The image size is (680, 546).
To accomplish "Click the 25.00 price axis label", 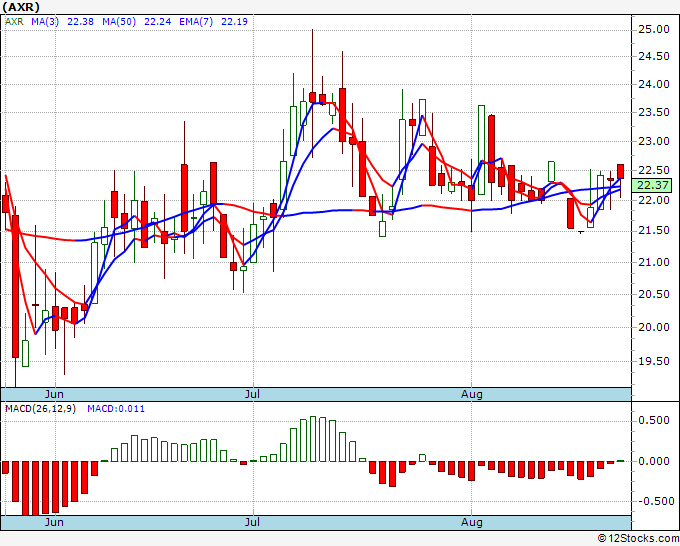I will [654, 29].
